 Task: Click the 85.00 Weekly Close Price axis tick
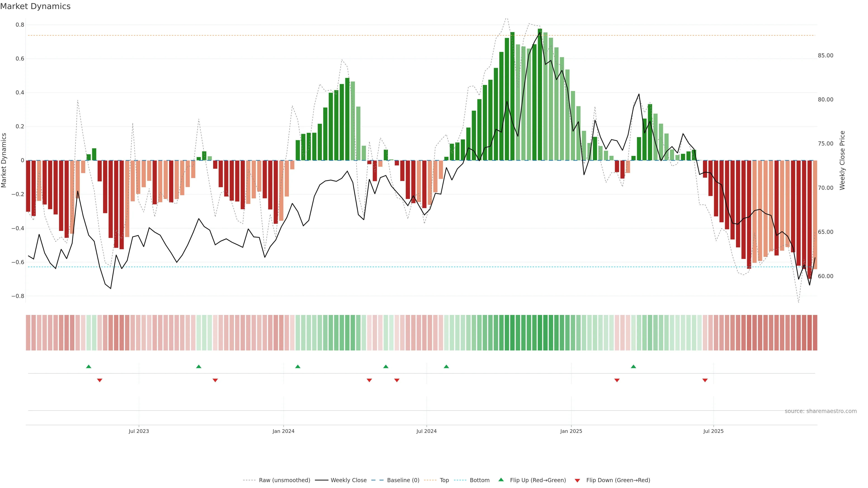[826, 56]
